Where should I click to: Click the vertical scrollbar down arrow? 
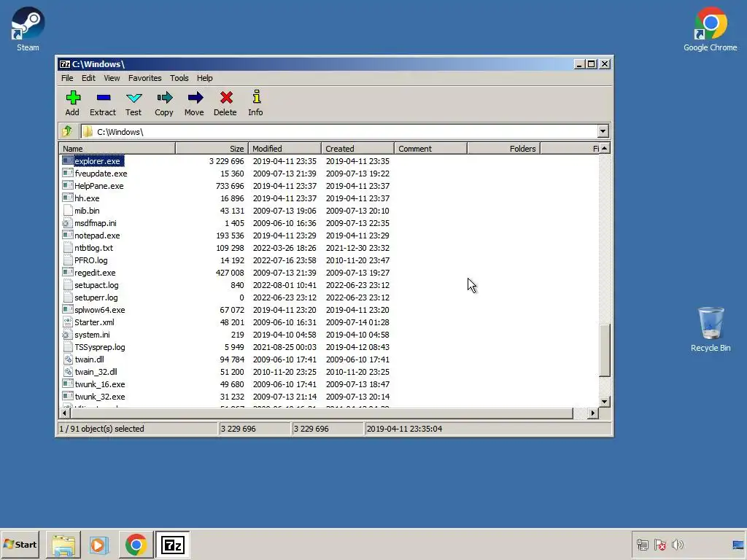coord(605,402)
